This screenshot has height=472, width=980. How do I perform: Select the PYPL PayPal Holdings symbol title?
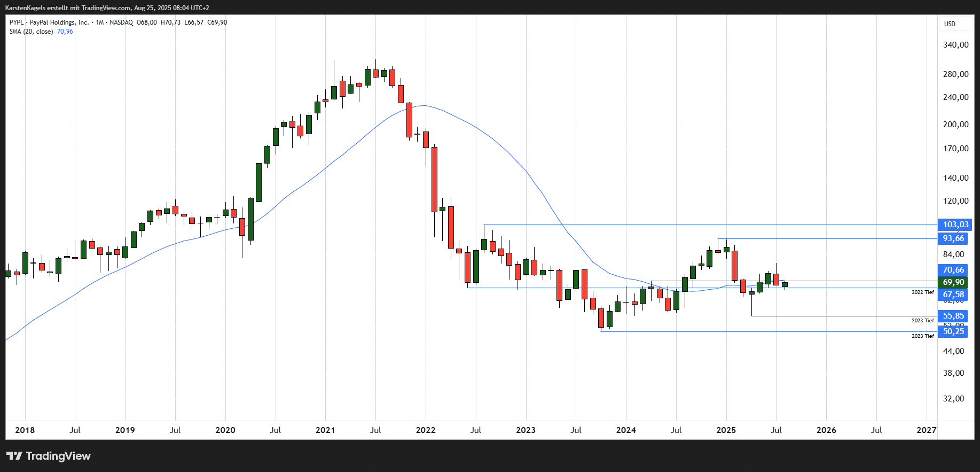click(49, 22)
